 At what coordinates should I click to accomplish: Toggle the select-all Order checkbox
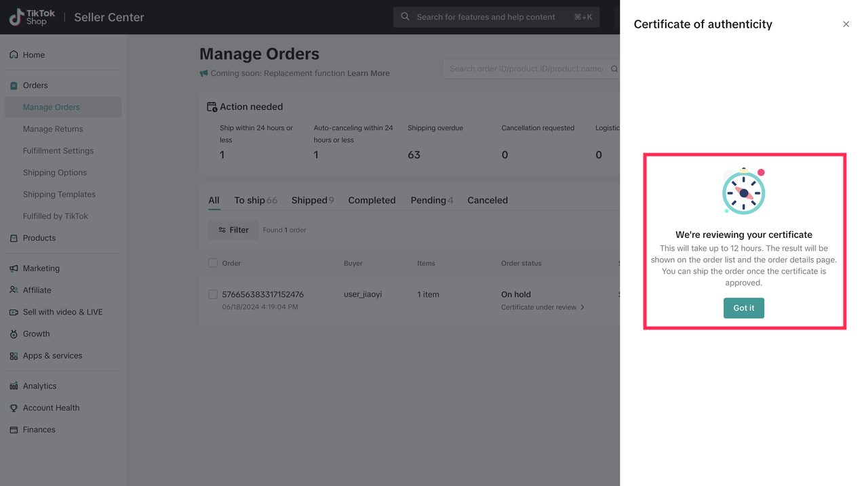(x=213, y=263)
